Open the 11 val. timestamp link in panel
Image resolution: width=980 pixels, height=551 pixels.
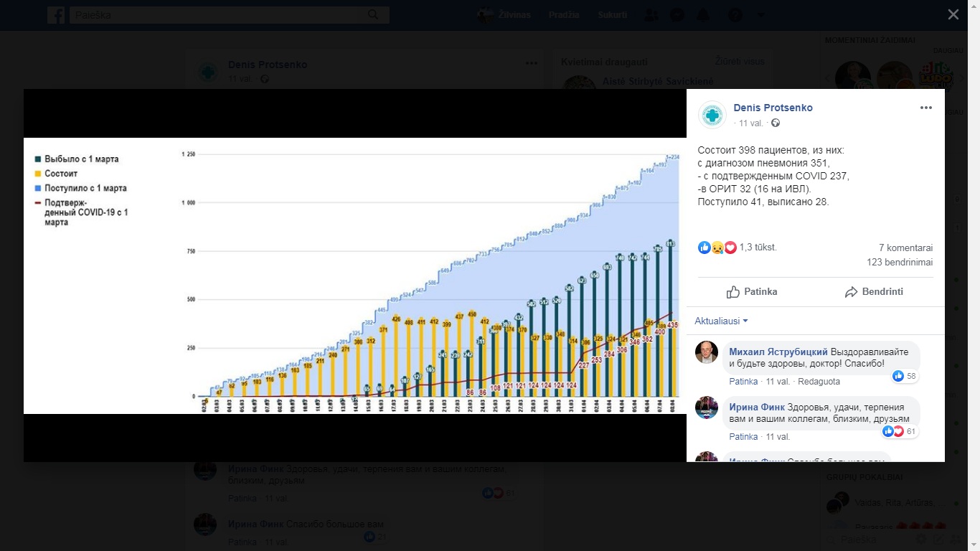(x=750, y=123)
